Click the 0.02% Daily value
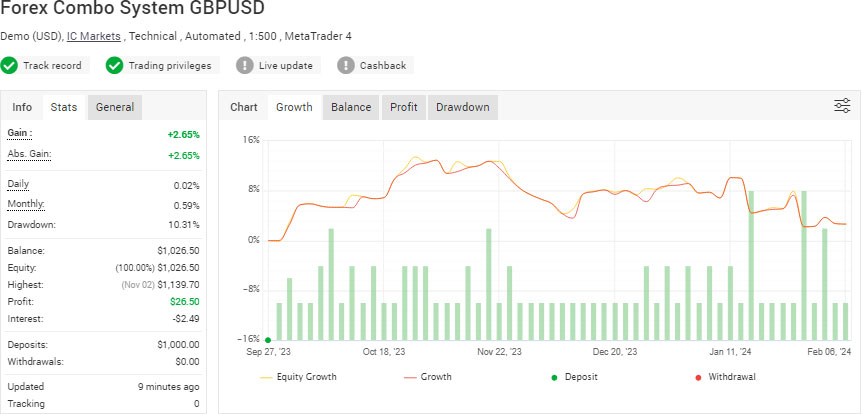This screenshot has height=414, width=862. 186,186
